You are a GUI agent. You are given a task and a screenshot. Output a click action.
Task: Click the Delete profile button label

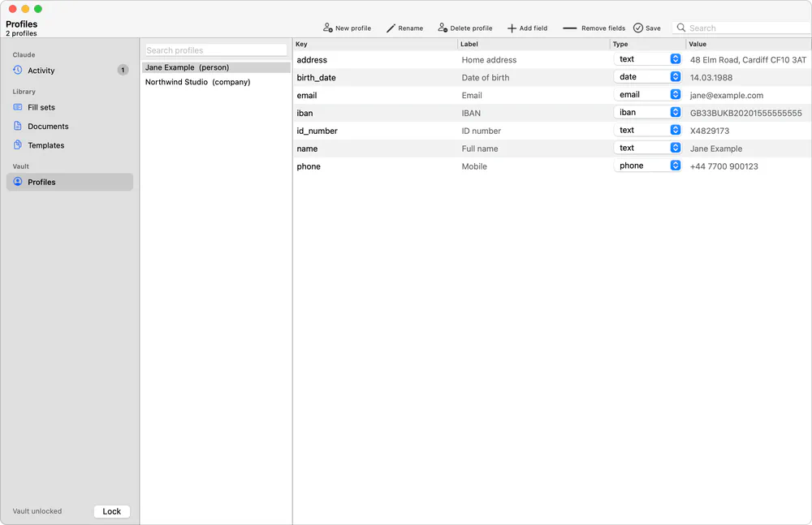(471, 28)
